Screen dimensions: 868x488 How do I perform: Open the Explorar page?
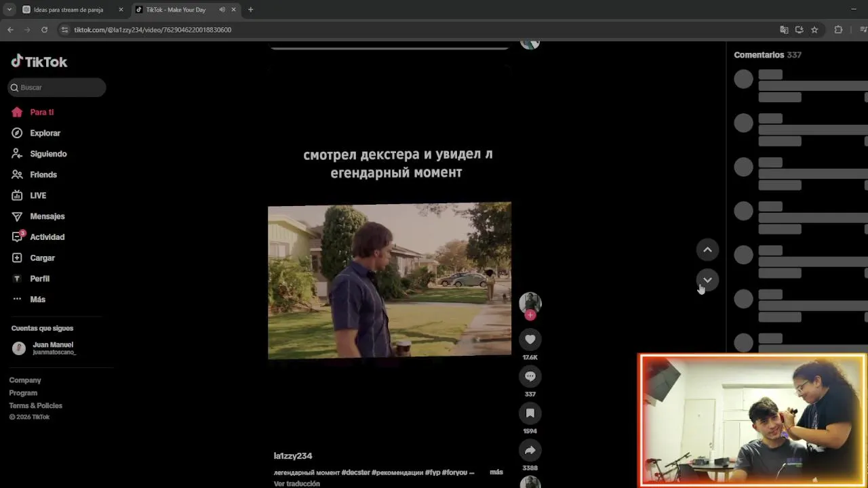click(36, 134)
